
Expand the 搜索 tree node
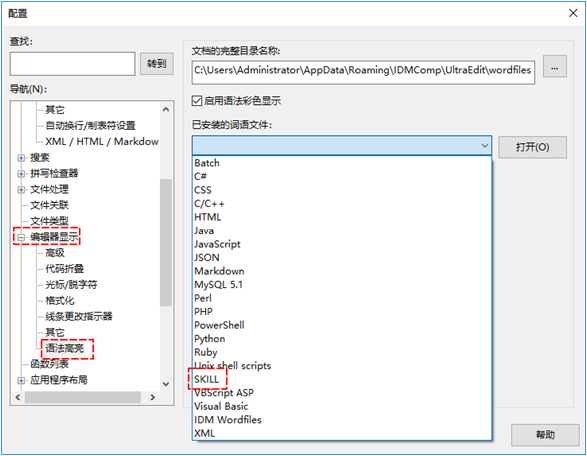[21, 158]
